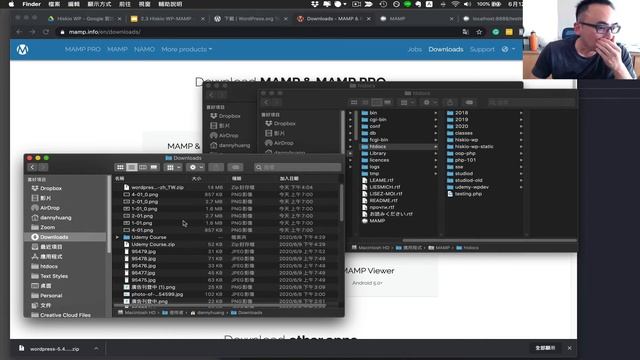Switch Downloads window to column view
Screen dimensions: 640x360
[142, 167]
